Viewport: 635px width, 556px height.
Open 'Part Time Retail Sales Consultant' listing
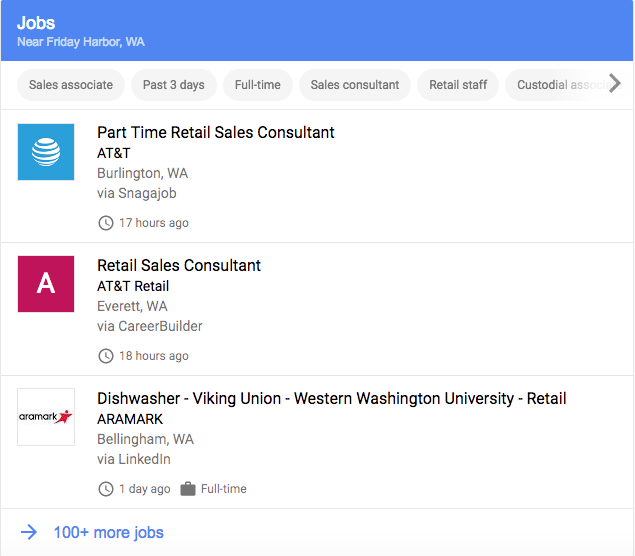216,132
